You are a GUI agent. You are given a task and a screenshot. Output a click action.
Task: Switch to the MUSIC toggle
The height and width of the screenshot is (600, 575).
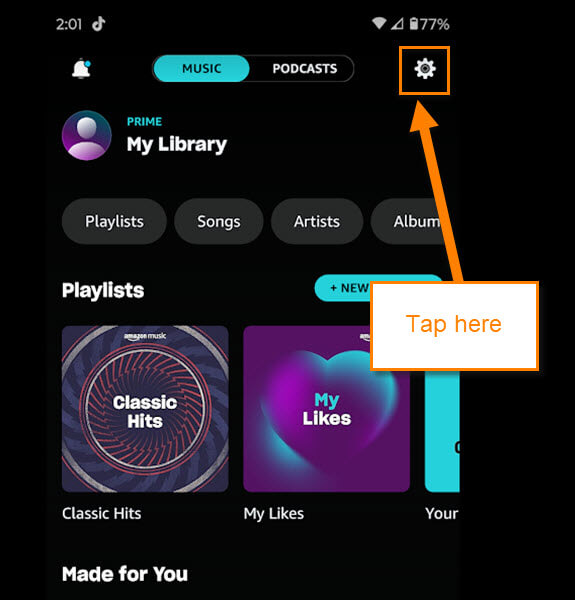202,68
